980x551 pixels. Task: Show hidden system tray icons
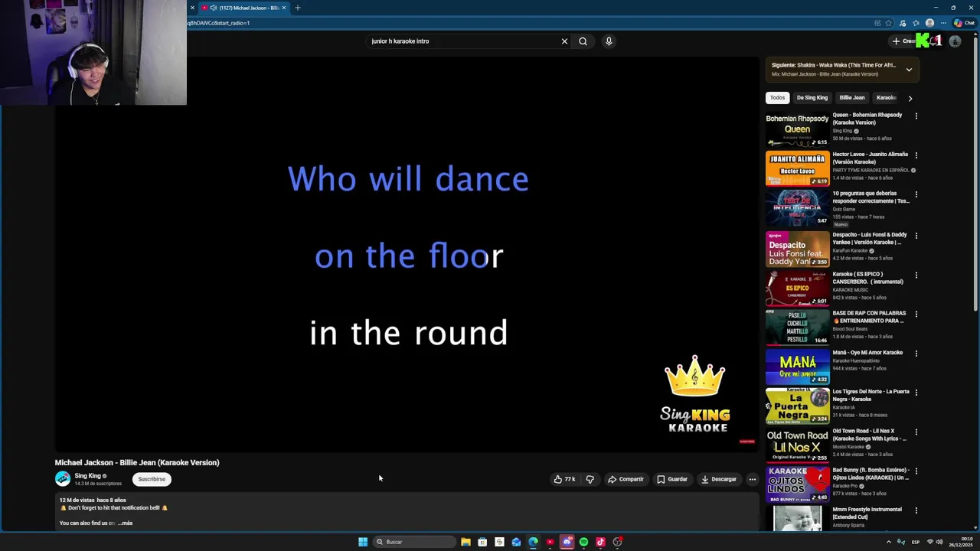coord(889,542)
